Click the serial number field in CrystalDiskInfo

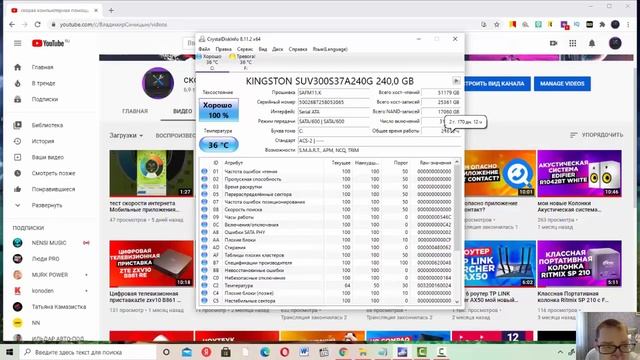[x=333, y=102]
